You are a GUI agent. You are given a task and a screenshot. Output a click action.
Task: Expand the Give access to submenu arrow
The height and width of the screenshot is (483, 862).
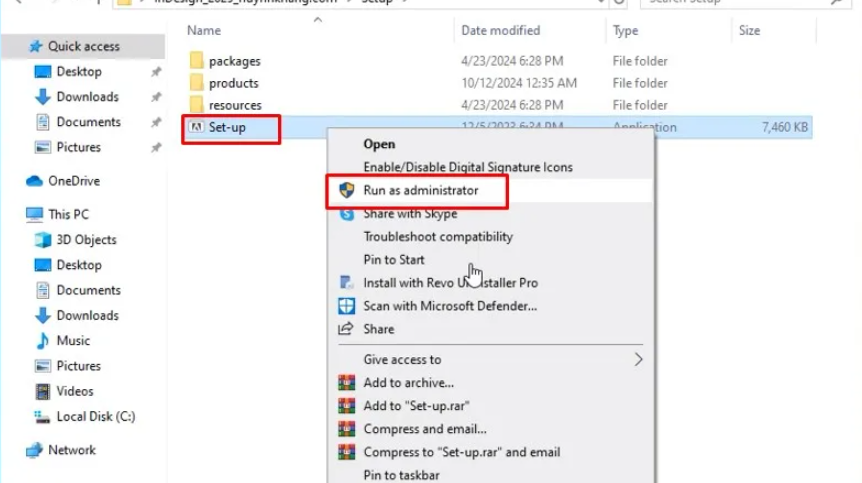coord(638,360)
